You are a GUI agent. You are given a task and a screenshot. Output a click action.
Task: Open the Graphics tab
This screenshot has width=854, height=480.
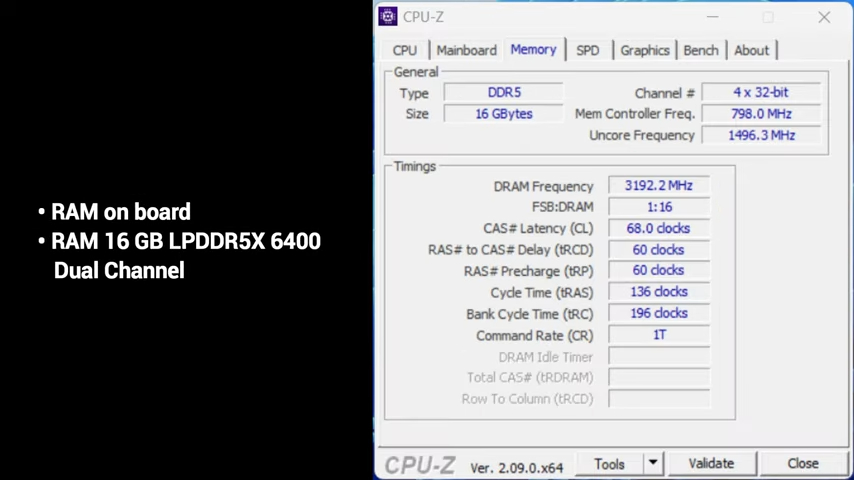coord(645,51)
